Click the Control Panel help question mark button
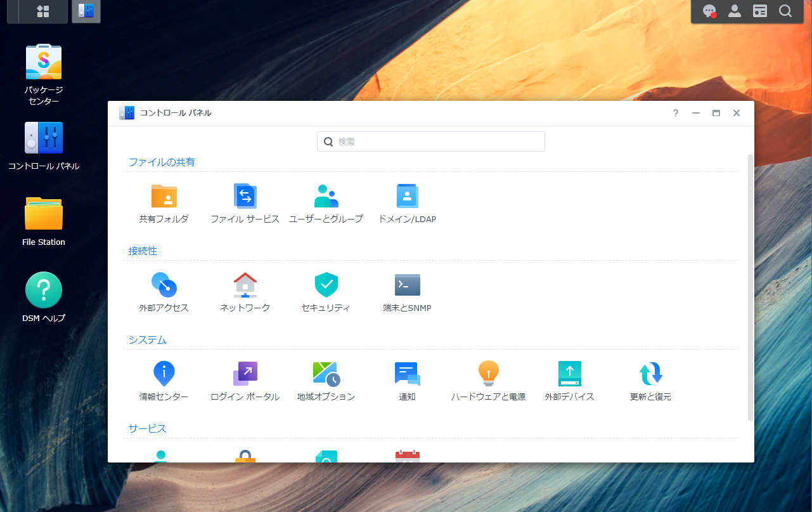The width and height of the screenshot is (812, 512). click(676, 113)
